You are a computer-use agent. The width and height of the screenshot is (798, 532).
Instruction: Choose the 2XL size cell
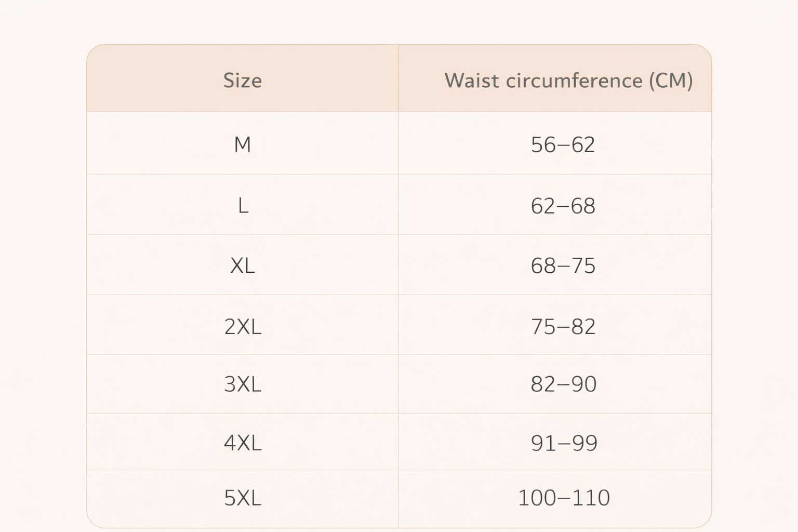[x=243, y=326]
